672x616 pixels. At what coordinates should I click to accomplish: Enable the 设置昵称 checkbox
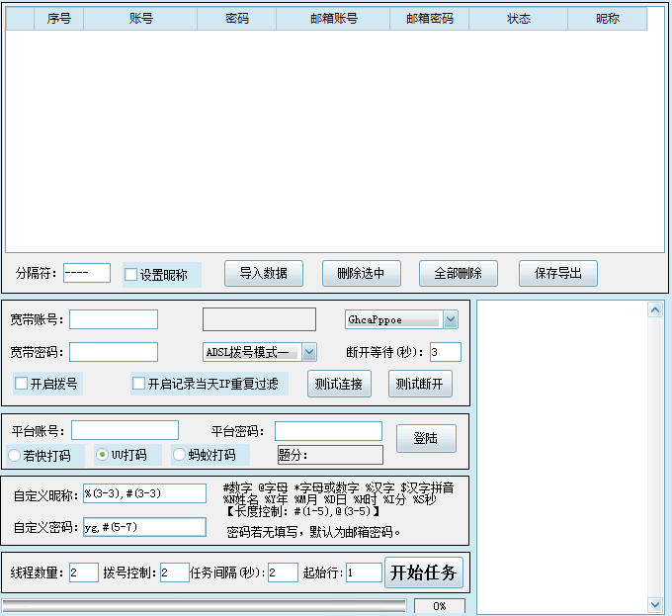click(131, 275)
